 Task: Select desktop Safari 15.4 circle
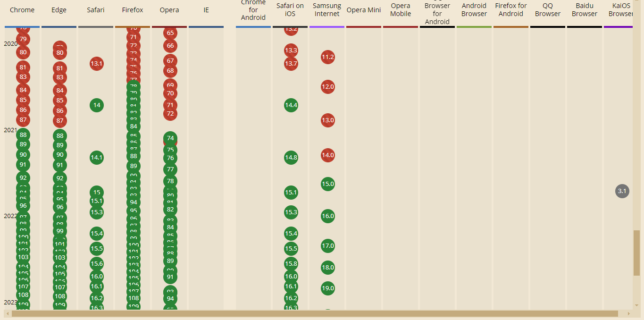coord(97,234)
